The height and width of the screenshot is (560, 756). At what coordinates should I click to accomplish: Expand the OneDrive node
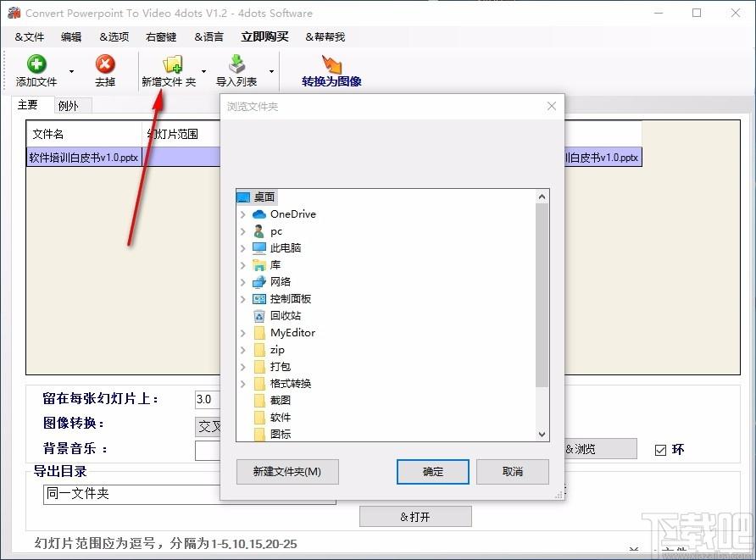[x=243, y=214]
